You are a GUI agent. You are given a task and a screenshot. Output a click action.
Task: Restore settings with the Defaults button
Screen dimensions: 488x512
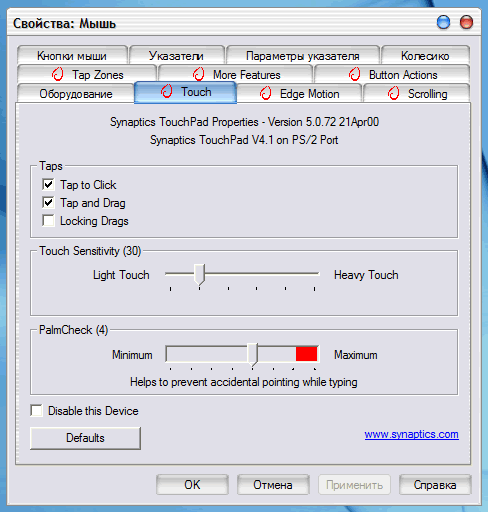(85, 438)
